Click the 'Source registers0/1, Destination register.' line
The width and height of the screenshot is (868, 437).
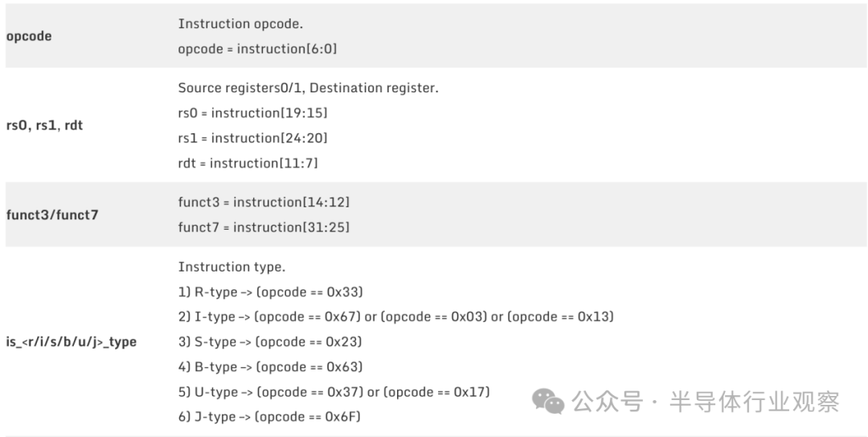(x=308, y=88)
